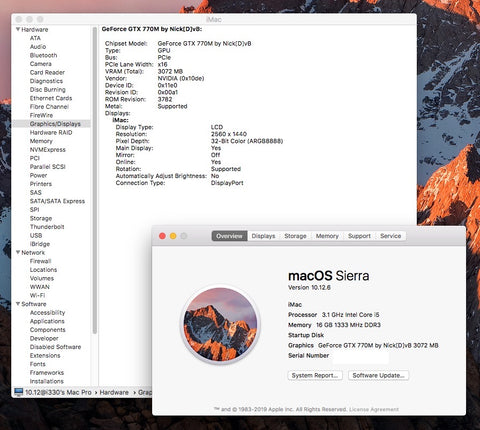
Task: Select WWAN under Network
Action: pyautogui.click(x=39, y=287)
